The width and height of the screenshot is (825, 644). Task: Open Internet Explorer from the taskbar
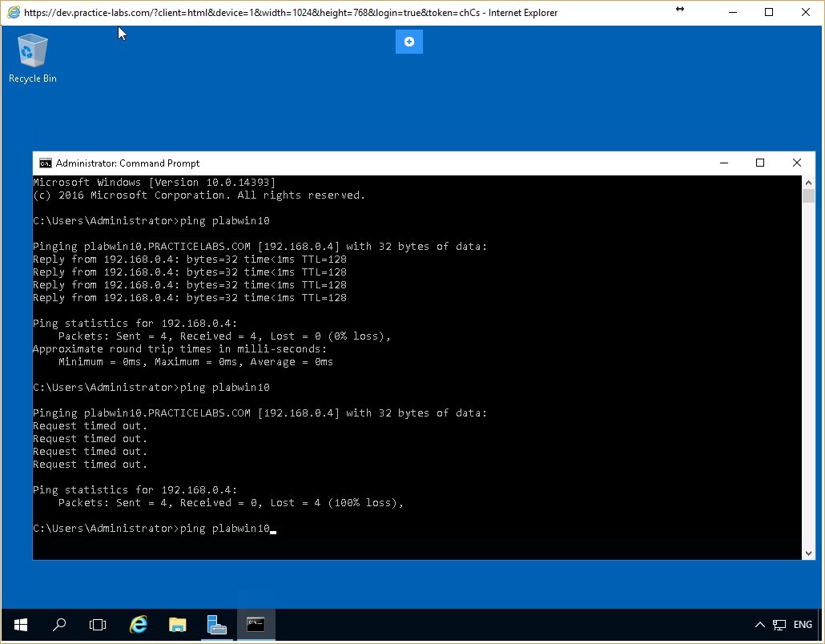tap(138, 624)
